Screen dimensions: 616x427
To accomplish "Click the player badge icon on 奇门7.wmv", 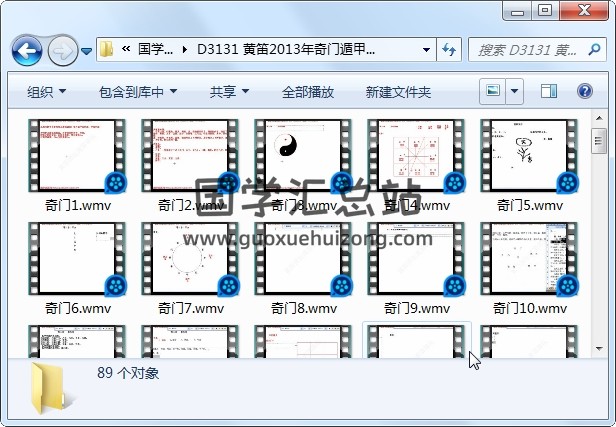I will click(x=229, y=286).
